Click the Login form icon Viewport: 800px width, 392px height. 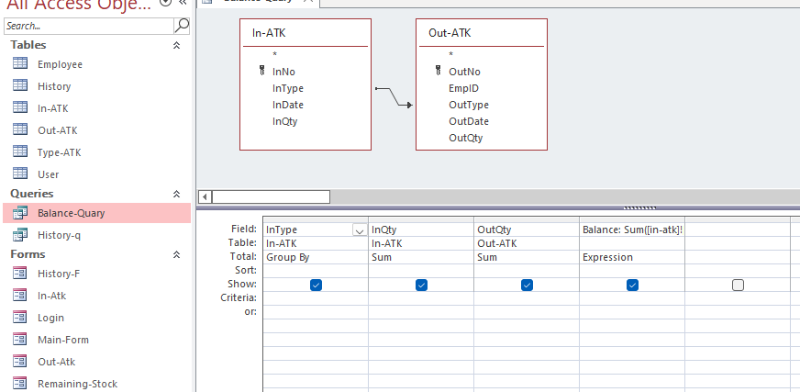tap(20, 317)
